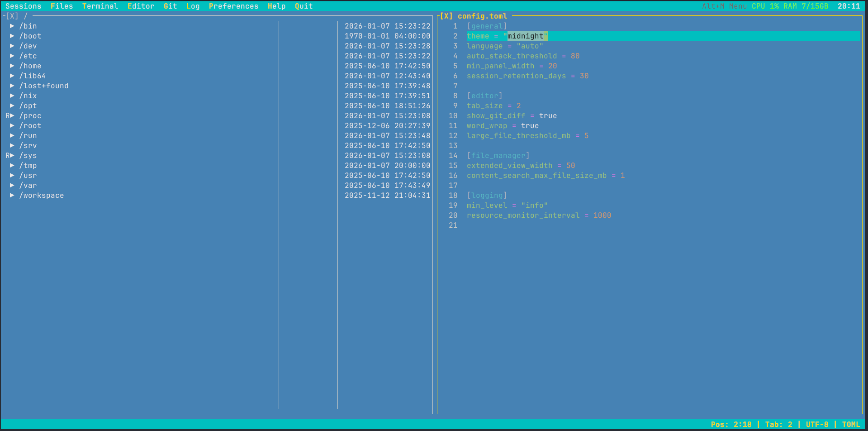868x431 pixels.
Task: Expand the /etc folder triangle
Action: coord(12,56)
